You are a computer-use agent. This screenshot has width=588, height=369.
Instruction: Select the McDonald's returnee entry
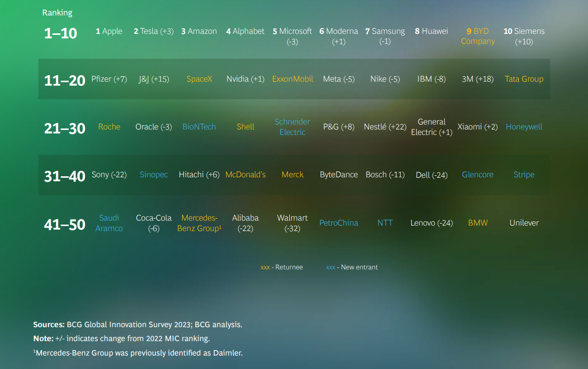click(x=245, y=175)
